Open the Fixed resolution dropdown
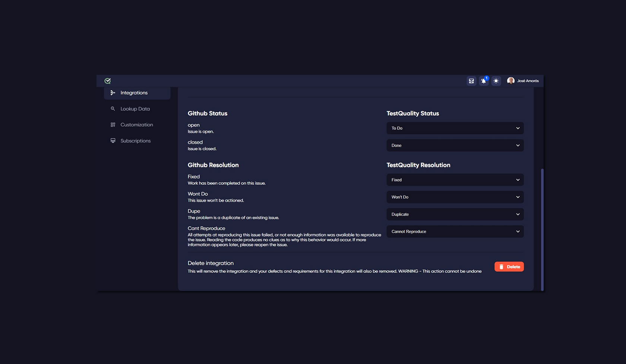 (455, 180)
